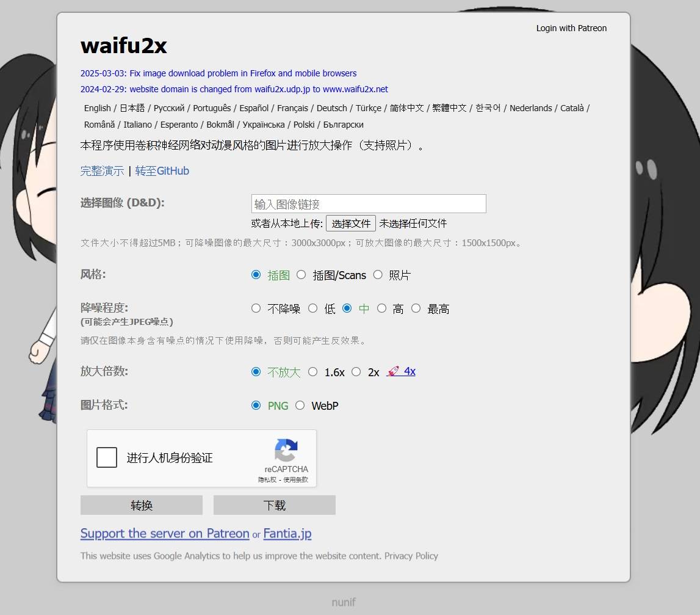Select 2x upscaling radio button
The width and height of the screenshot is (700, 615).
tap(356, 371)
